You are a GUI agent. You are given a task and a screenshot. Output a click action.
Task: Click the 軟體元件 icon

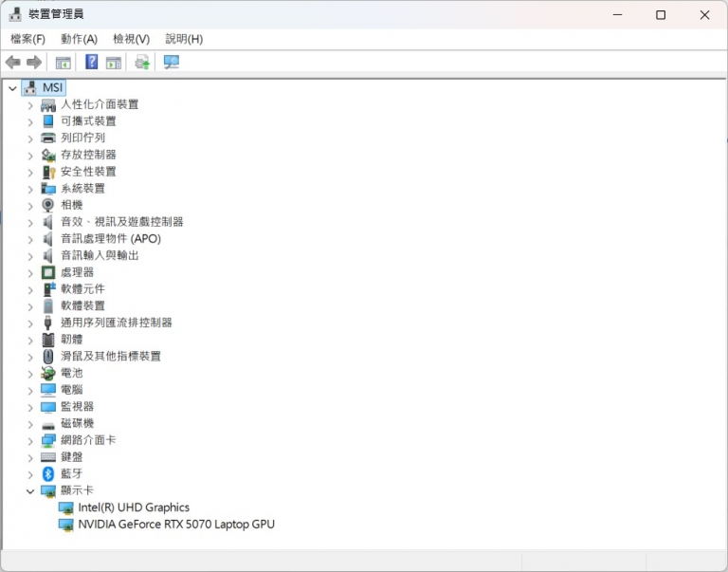tap(48, 289)
